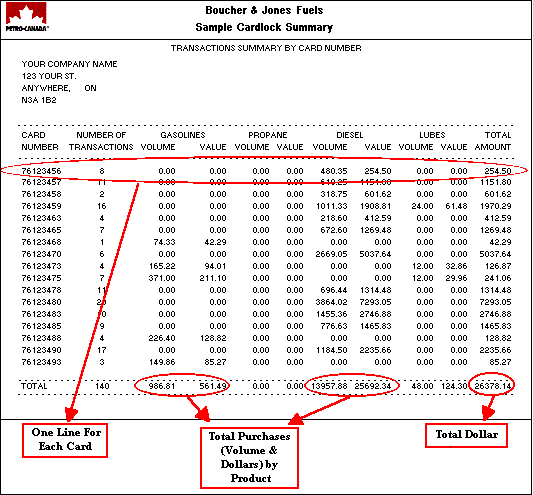
Task: Select card number 76123457
Action: pos(41,182)
